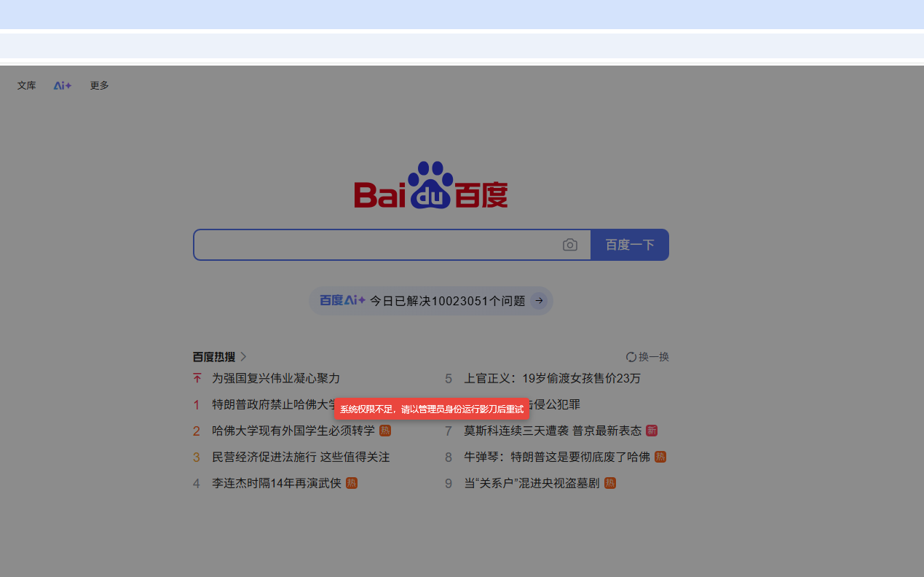Viewport: 924px width, 577px height.
Task: Open the partly covered headline ending 侵公犯罪
Action: tap(555, 404)
